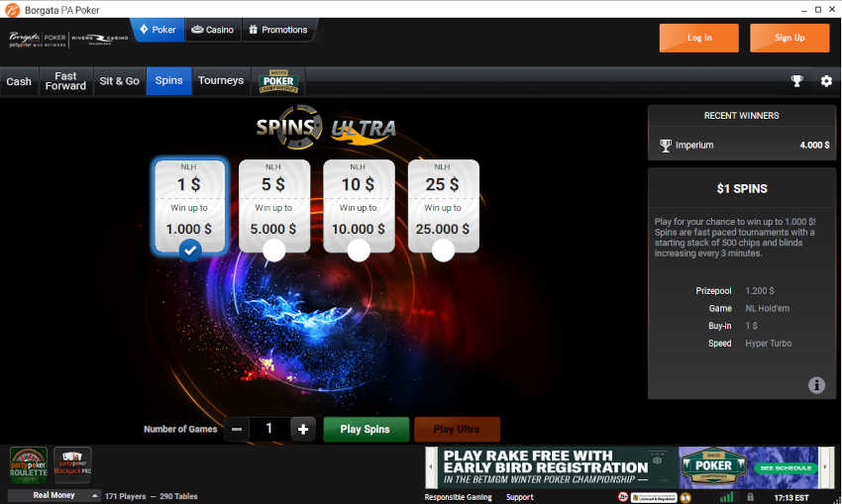This screenshot has height=504, width=842.
Task: Switch to the Casino top tab
Action: pos(213,30)
